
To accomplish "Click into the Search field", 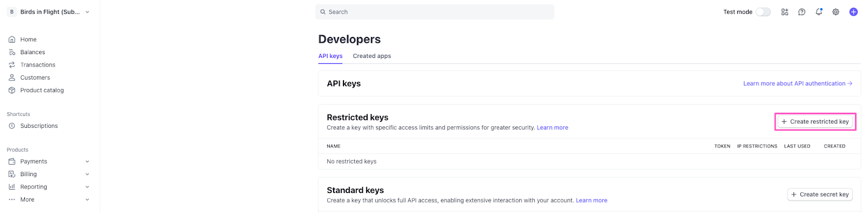I will coord(435,12).
